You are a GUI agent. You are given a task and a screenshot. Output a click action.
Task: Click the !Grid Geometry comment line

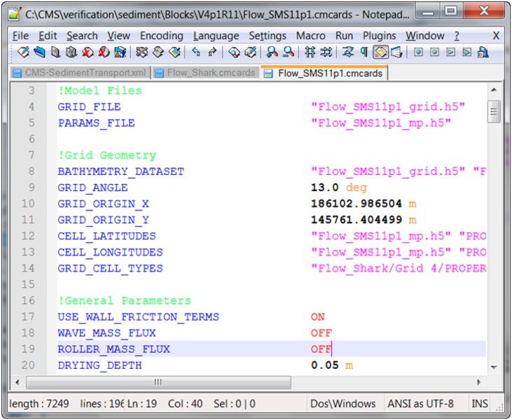(107, 155)
